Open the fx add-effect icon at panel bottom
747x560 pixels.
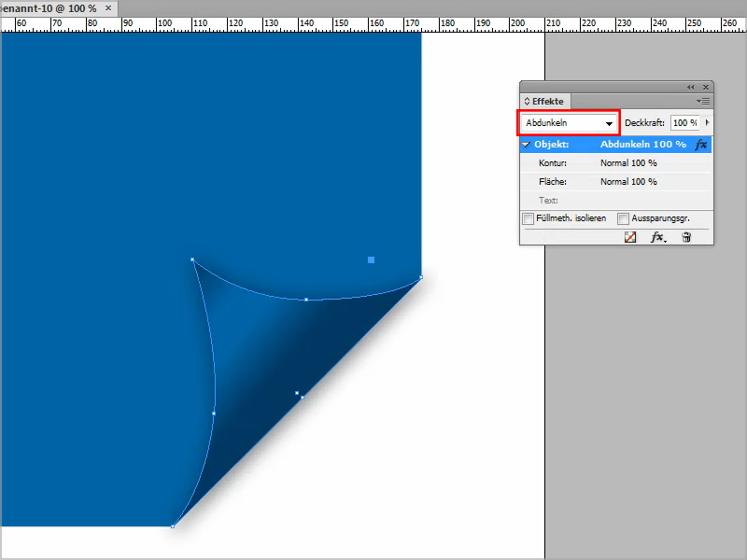(657, 237)
